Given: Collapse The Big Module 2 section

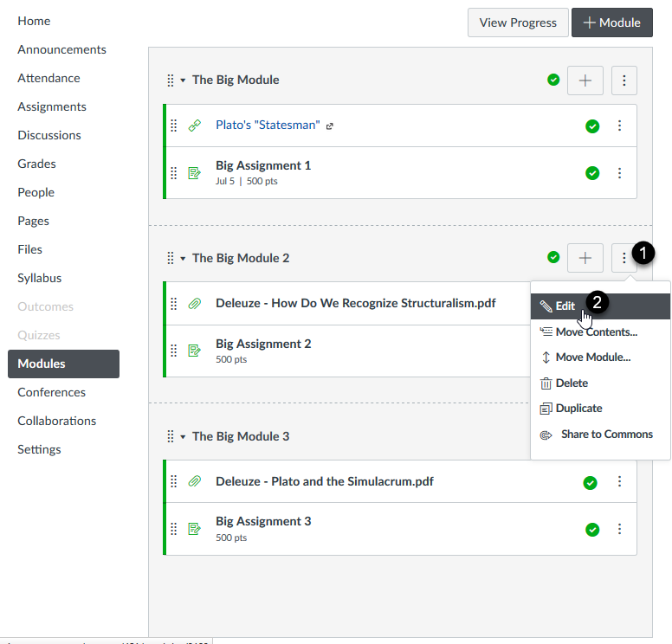Looking at the screenshot, I should click(x=183, y=259).
